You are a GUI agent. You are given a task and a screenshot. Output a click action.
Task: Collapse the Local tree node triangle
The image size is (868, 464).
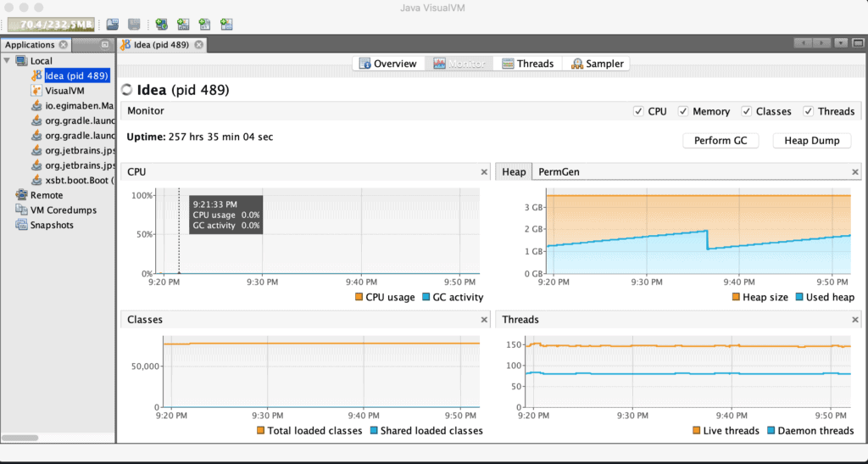click(7, 60)
